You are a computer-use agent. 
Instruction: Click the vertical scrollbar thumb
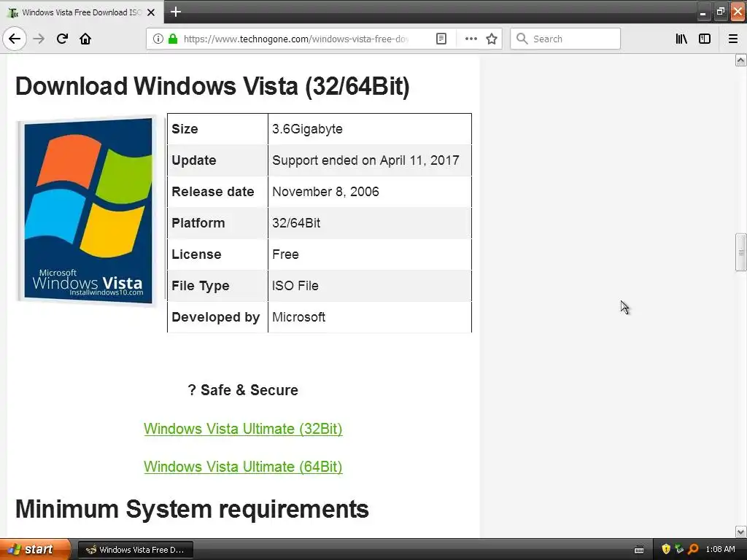point(741,252)
